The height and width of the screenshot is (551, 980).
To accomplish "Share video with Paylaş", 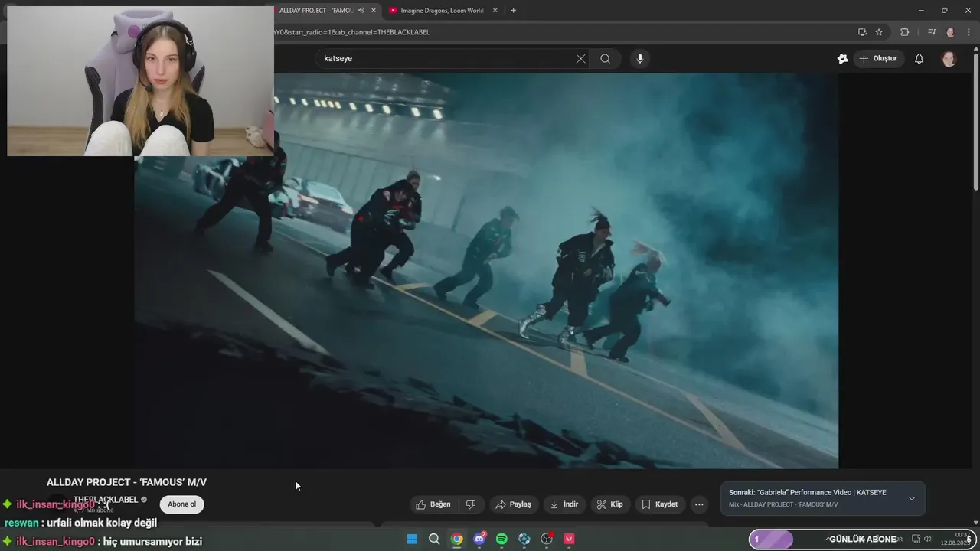I will click(x=513, y=504).
